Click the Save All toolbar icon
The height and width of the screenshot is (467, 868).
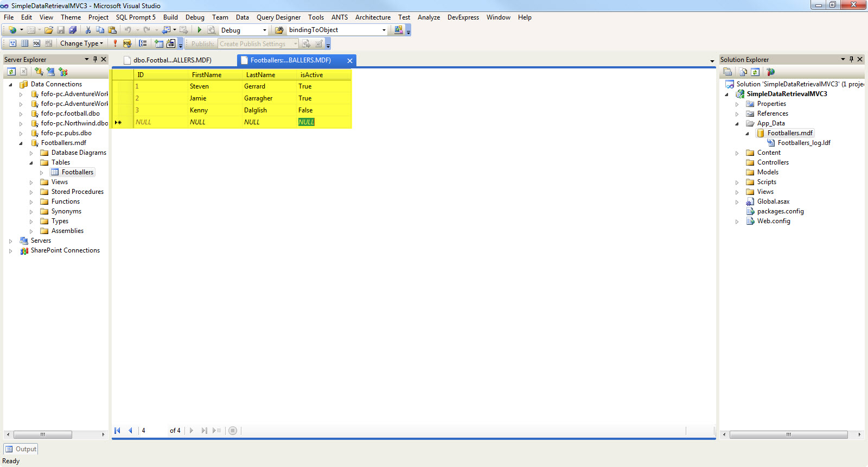coord(72,30)
